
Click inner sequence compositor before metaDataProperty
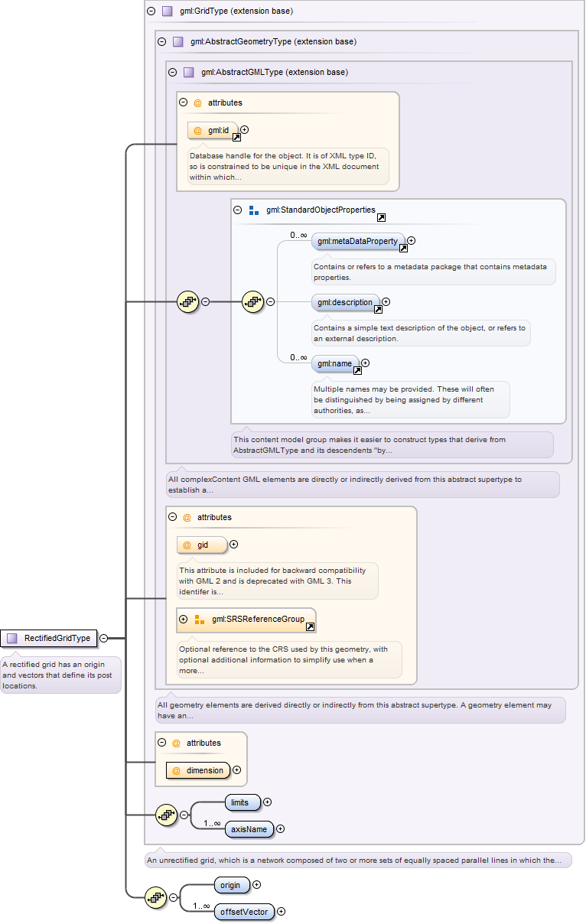tap(252, 301)
